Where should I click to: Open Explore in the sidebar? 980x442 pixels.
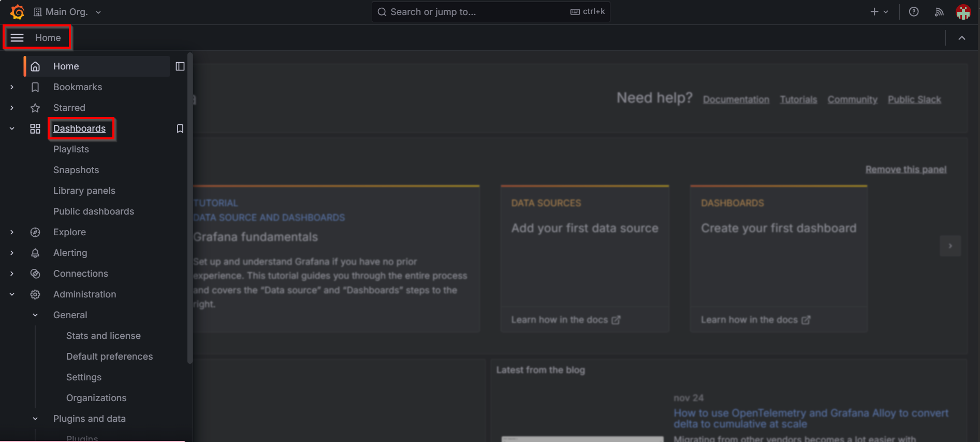tap(69, 232)
